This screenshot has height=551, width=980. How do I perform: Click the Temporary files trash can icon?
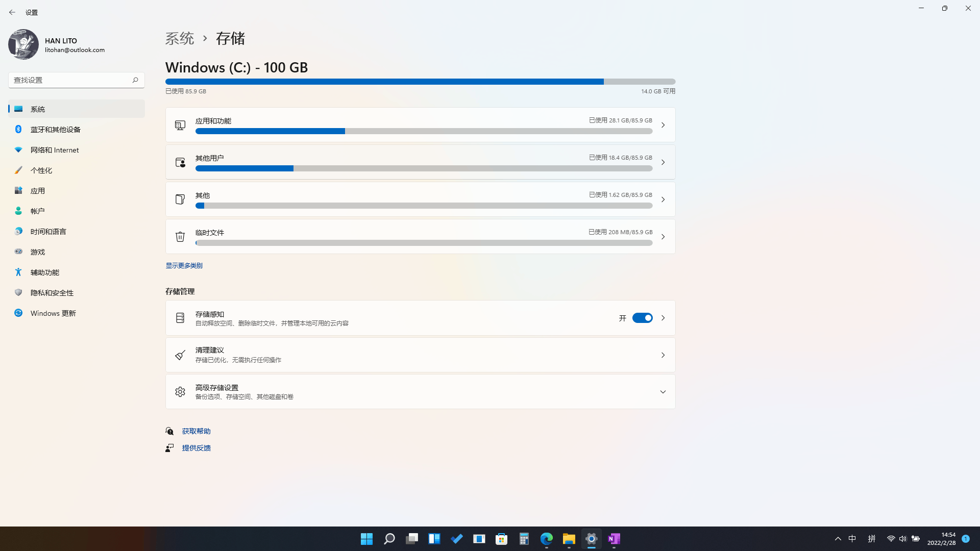point(180,237)
